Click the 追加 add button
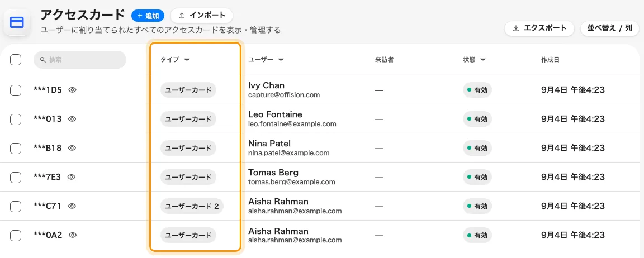The height and width of the screenshot is (258, 644). pyautogui.click(x=148, y=16)
